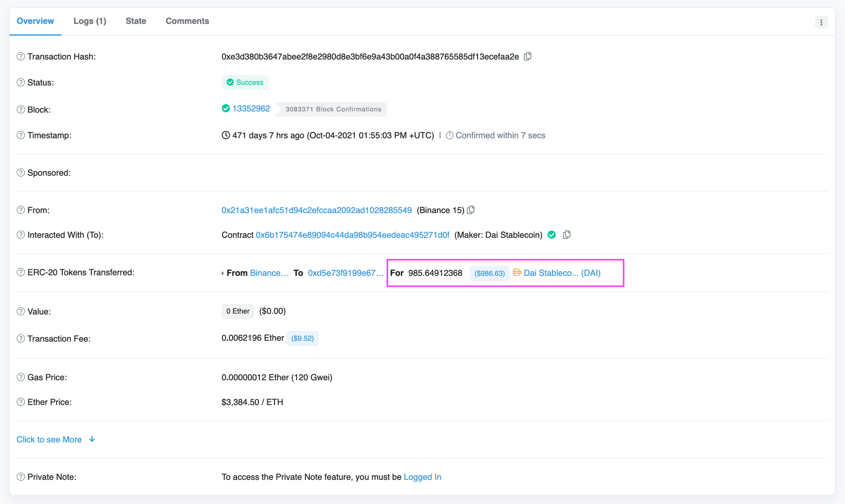Click the green check beside block number
Screen dimensions: 845x504
(226, 109)
